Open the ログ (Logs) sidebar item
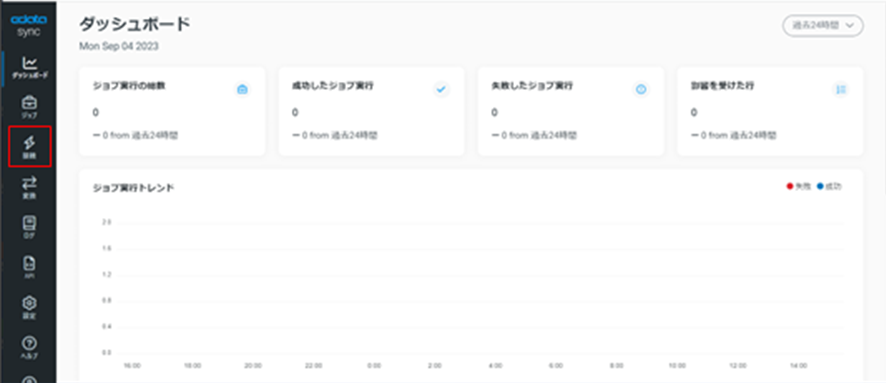The width and height of the screenshot is (886, 383). (x=30, y=228)
